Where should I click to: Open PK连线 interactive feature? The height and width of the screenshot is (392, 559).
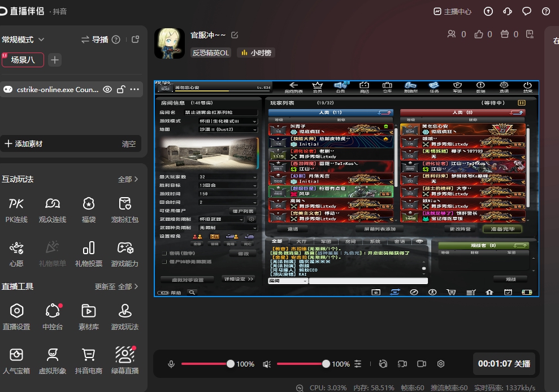(x=16, y=210)
